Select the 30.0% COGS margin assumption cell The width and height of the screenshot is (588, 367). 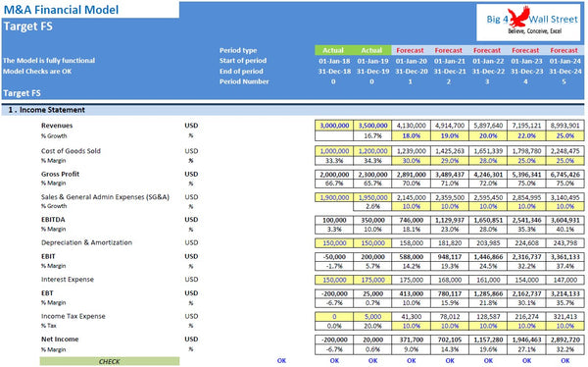(x=411, y=161)
